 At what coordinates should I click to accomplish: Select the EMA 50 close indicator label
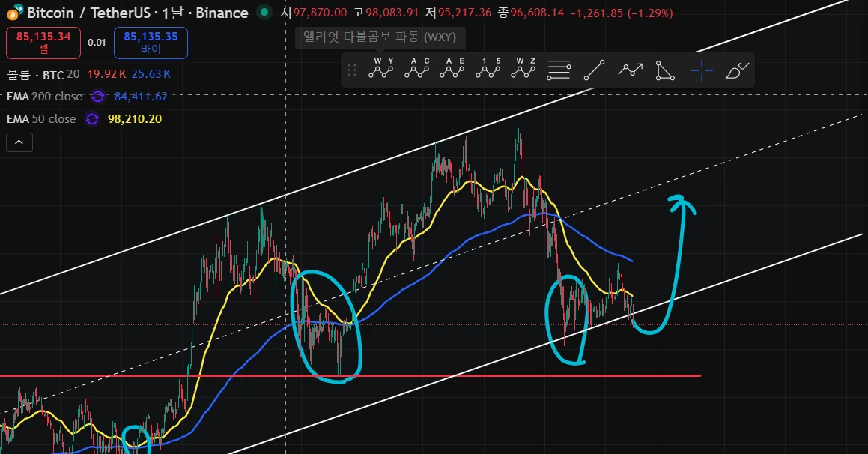[x=41, y=119]
